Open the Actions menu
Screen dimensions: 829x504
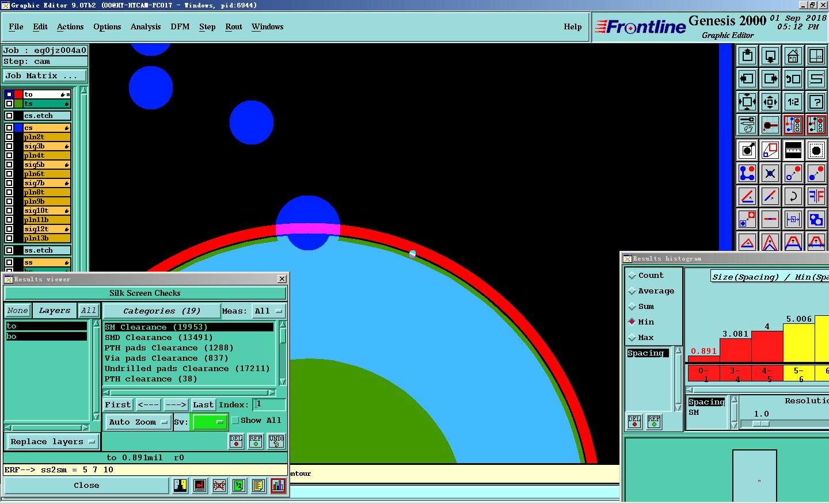pos(70,27)
